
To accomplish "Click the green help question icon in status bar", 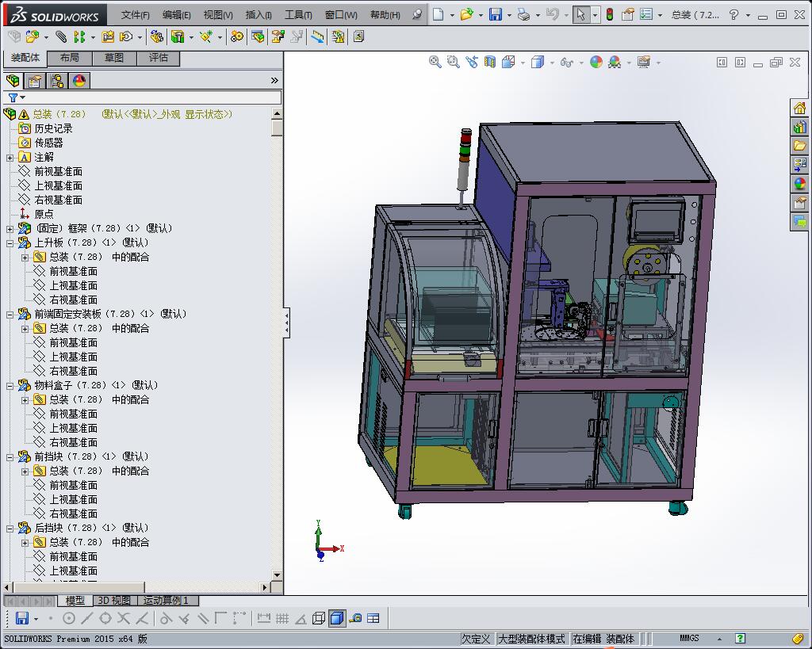I will (x=741, y=638).
